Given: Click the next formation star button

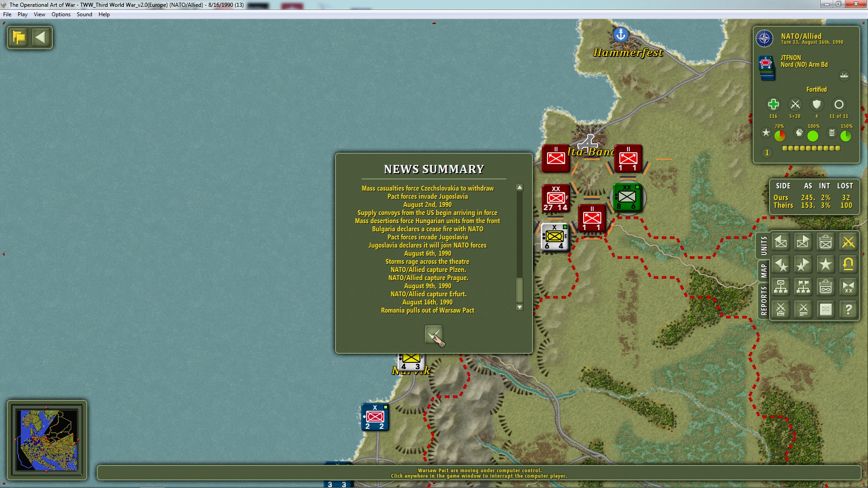Looking at the screenshot, I should [x=803, y=265].
